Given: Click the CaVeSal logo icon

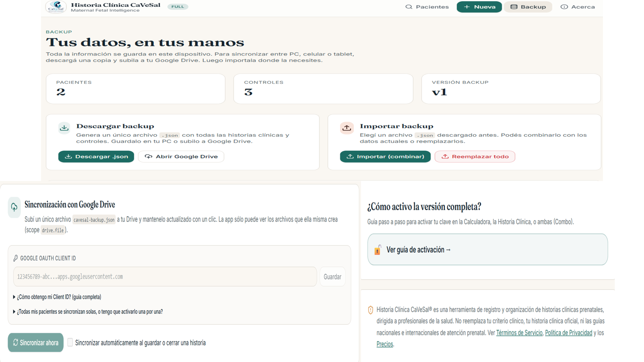Looking at the screenshot, I should pos(56,6).
